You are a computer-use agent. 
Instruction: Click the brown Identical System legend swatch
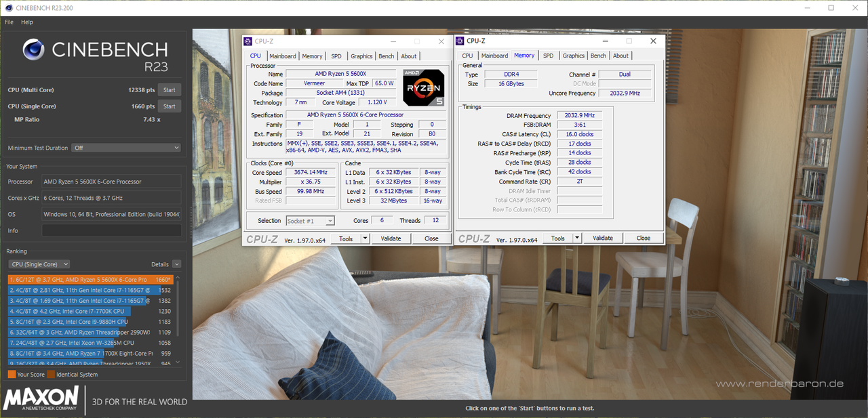click(51, 375)
